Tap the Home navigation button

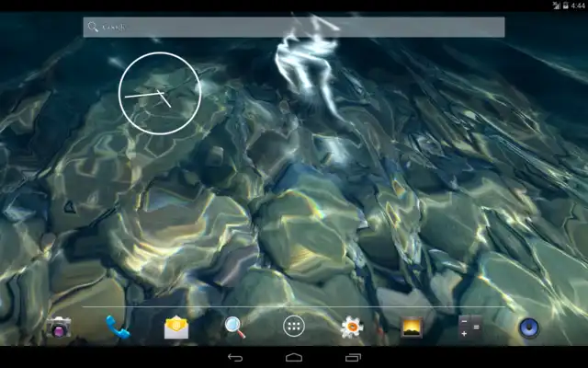pos(294,358)
